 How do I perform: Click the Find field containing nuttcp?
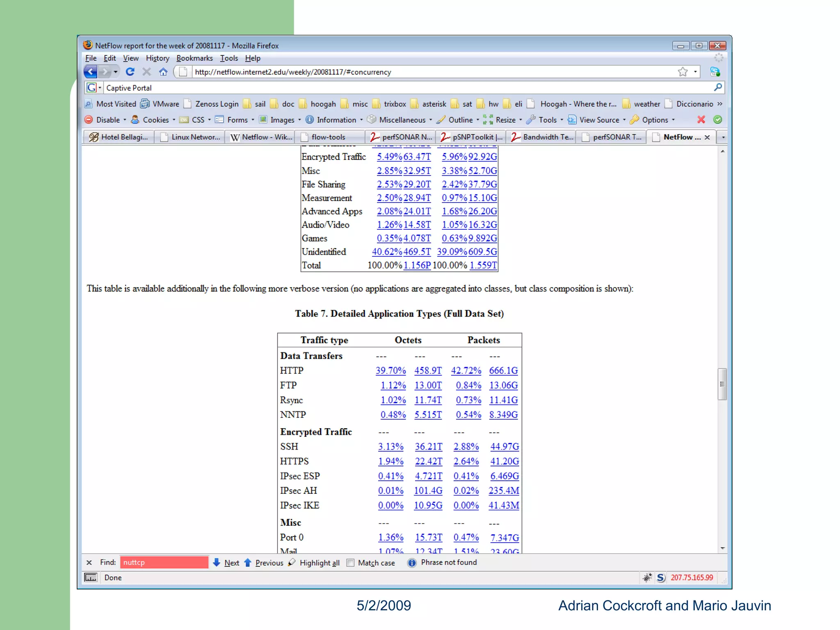pos(164,562)
